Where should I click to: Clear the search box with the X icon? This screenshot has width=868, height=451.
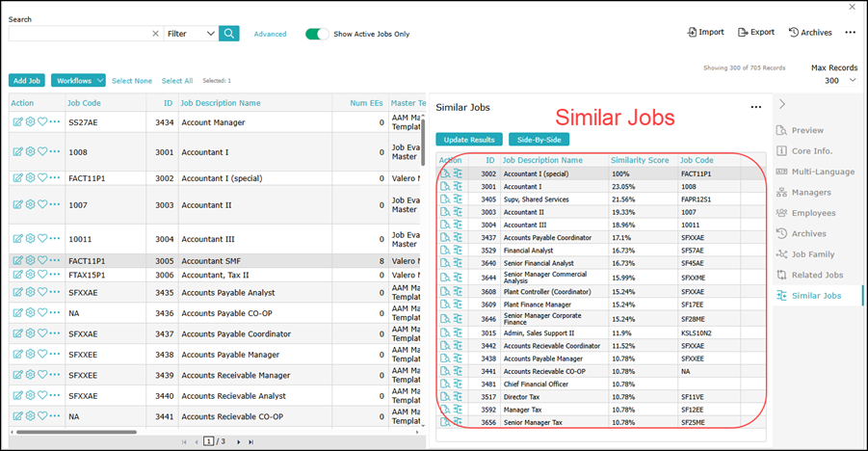pos(155,34)
